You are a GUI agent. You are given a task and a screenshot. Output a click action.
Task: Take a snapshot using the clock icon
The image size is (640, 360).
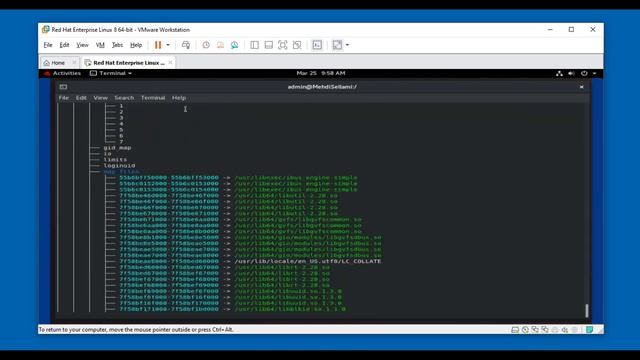(x=206, y=45)
